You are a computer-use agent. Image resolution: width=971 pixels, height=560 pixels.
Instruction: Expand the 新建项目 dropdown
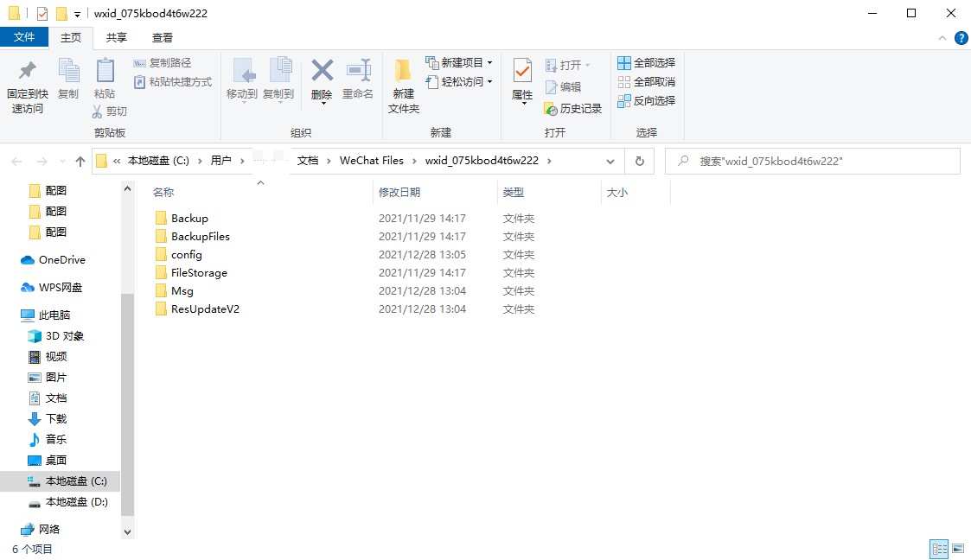tap(489, 63)
